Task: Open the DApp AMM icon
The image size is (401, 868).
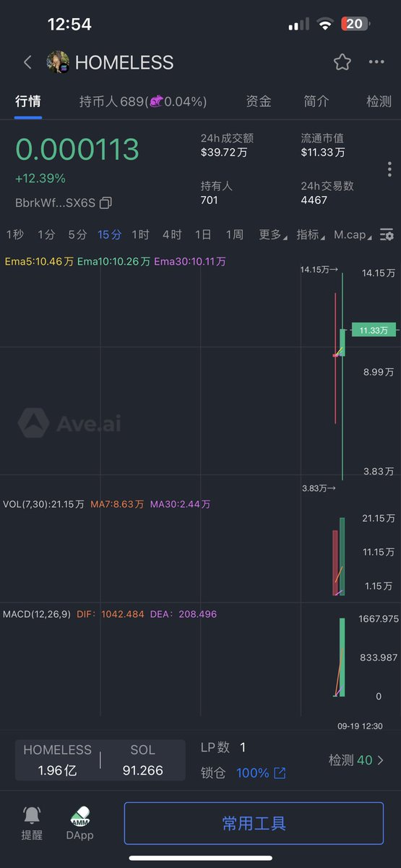Action: (x=79, y=823)
